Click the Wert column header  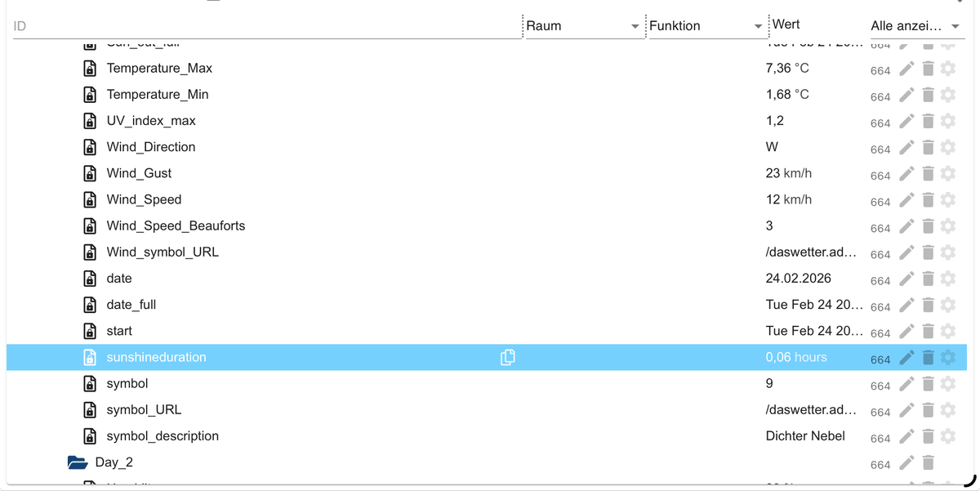pyautogui.click(x=786, y=25)
